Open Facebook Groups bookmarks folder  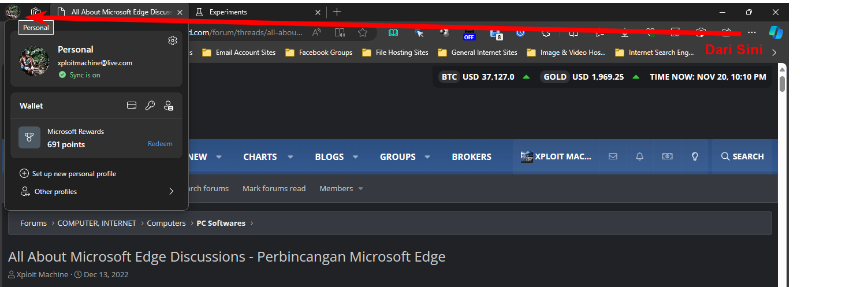point(319,53)
